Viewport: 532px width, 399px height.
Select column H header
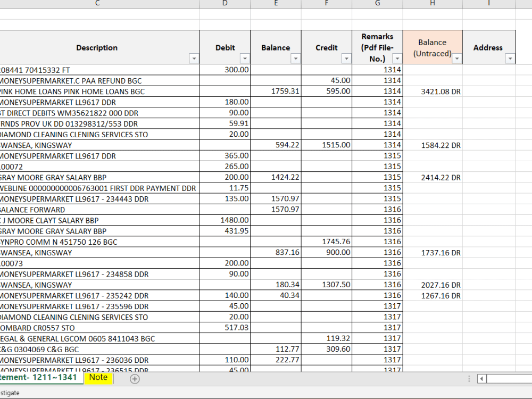(x=433, y=3)
